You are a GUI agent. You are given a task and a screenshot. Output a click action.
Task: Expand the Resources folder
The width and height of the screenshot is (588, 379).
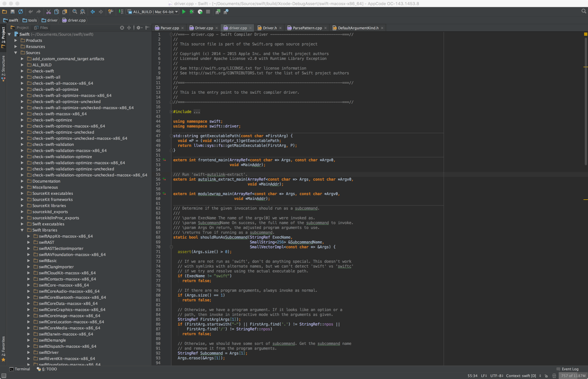pos(16,47)
